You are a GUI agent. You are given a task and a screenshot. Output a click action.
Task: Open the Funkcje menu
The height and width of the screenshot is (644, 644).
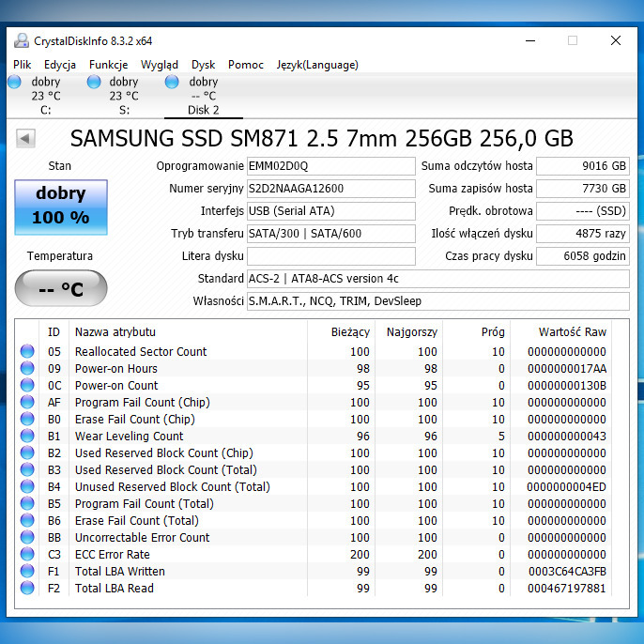[109, 65]
